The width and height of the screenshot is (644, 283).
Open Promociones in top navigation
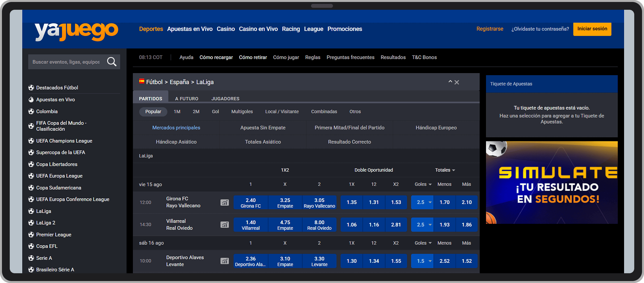click(x=345, y=29)
